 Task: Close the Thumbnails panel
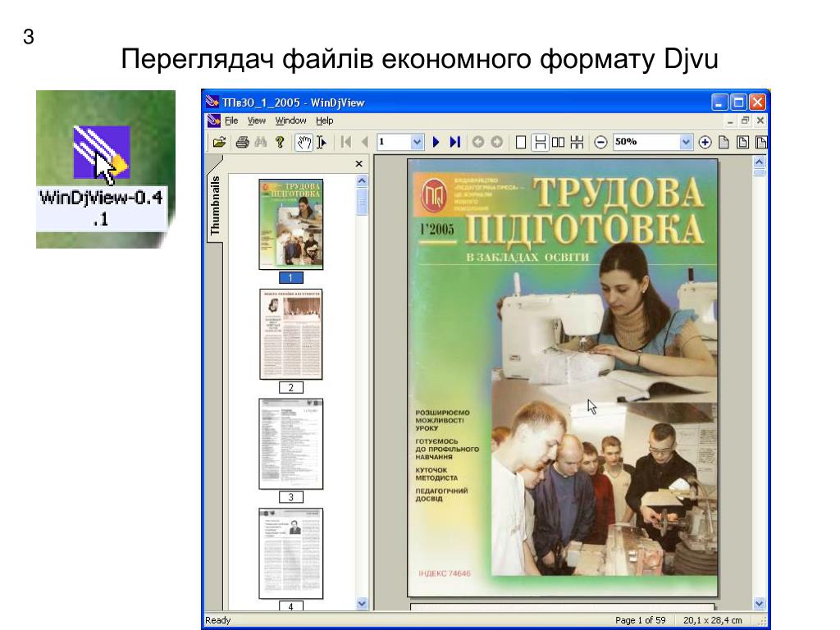point(359,163)
